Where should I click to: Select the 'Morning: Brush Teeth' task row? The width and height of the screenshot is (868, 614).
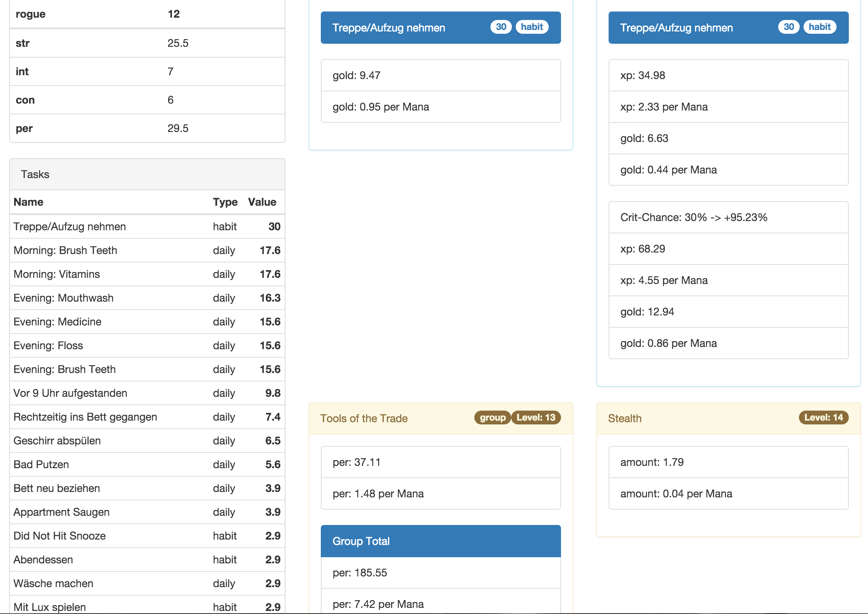click(x=147, y=250)
